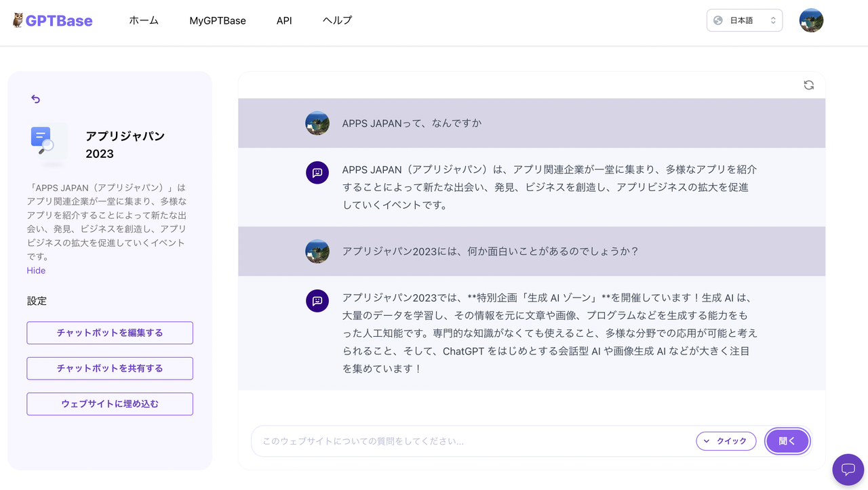
Task: Open the MyGPTBase menu item
Action: pos(218,20)
